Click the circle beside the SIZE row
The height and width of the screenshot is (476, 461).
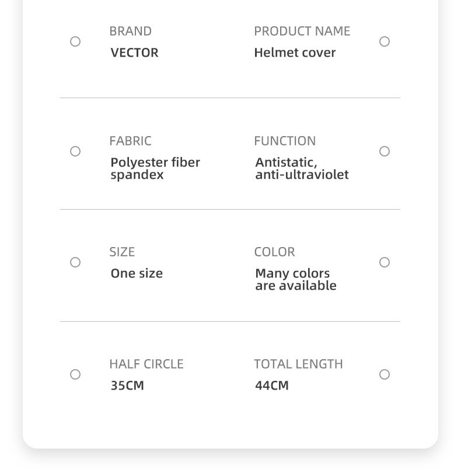[x=75, y=262]
